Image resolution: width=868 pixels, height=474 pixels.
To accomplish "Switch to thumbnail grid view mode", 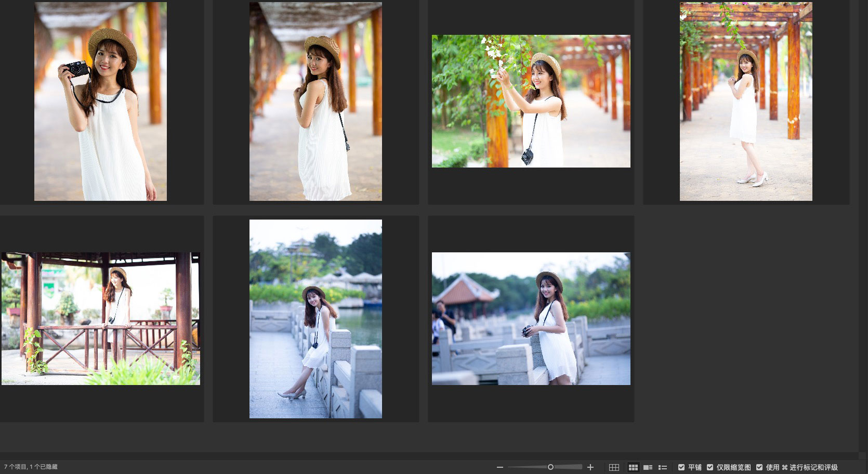I will (633, 467).
